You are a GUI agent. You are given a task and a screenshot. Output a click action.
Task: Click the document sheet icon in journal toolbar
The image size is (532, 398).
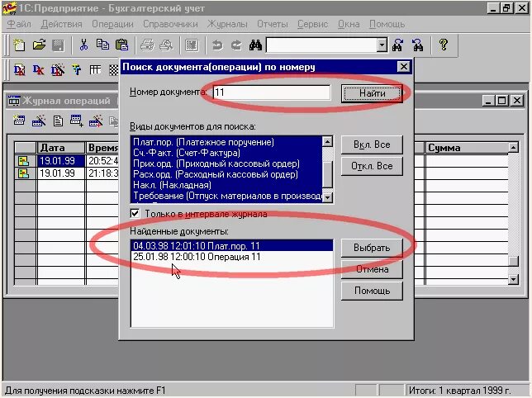pos(58,121)
